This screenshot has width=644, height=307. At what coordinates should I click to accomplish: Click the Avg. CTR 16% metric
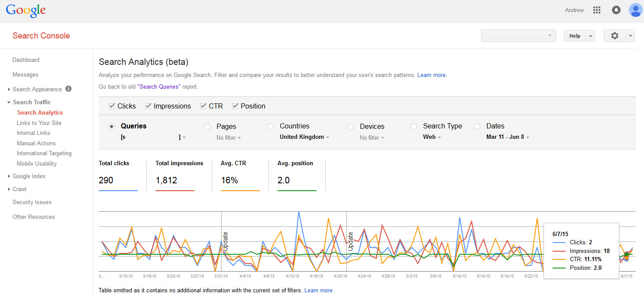[240, 175]
